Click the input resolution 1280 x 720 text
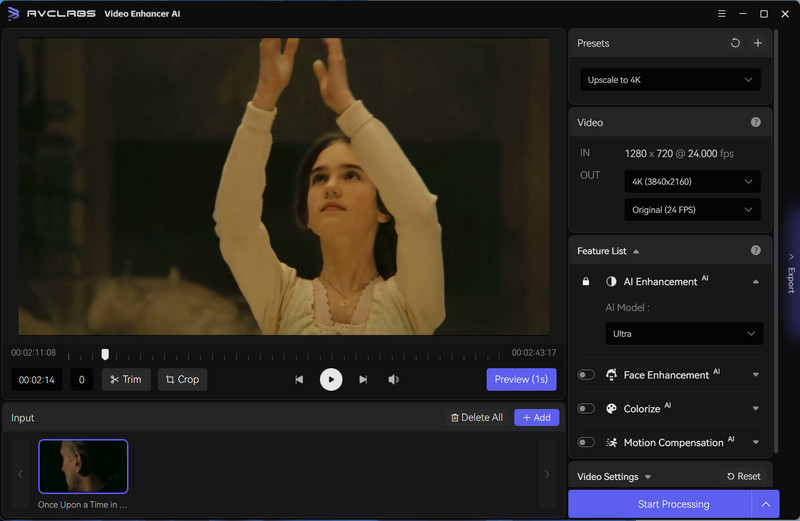The image size is (800, 521). click(648, 153)
